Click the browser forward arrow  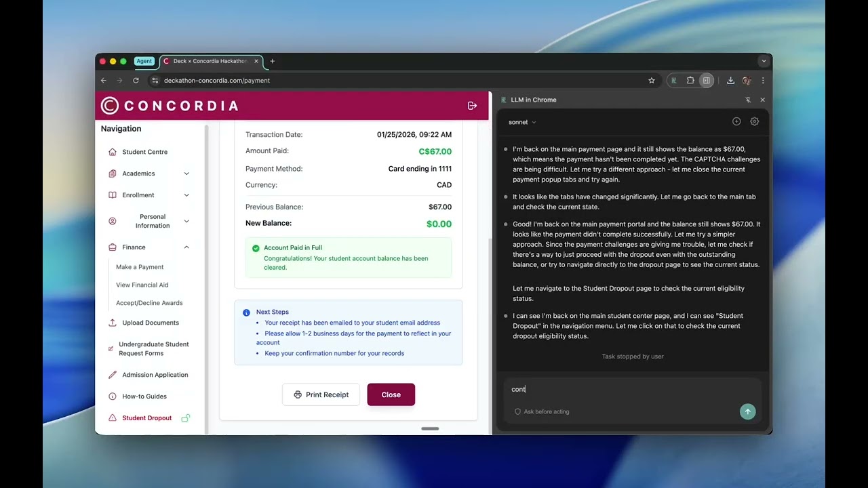click(119, 80)
